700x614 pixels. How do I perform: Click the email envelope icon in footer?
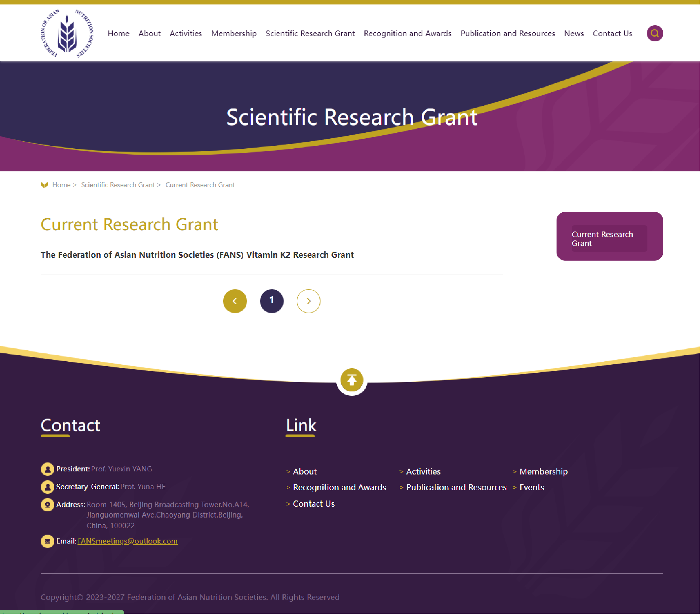[48, 541]
